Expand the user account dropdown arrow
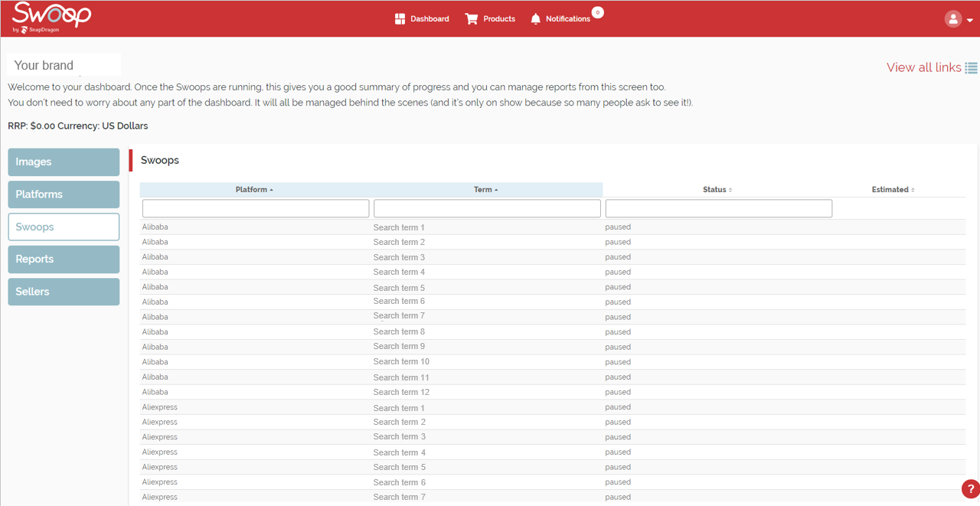Viewport: 980px width, 506px height. point(970,21)
